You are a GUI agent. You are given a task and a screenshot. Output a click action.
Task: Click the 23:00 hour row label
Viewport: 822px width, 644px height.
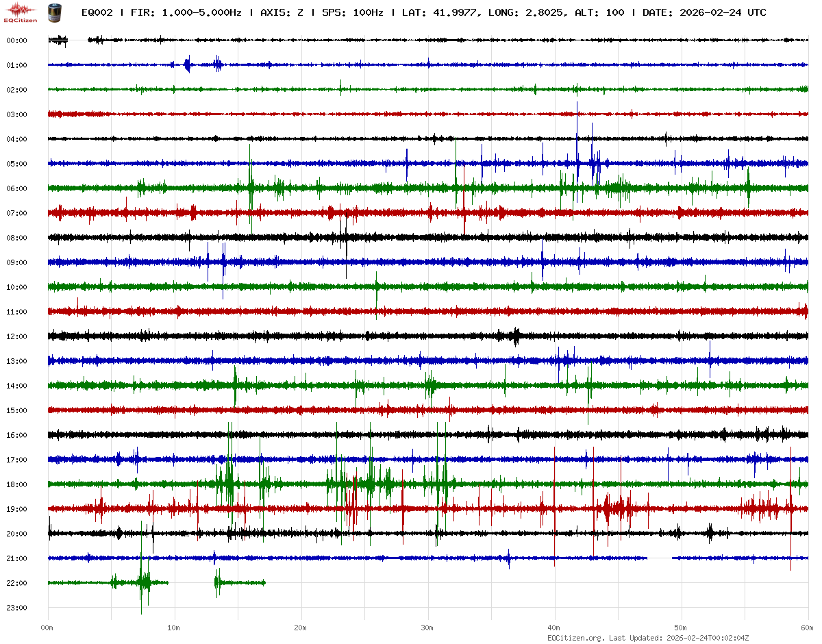[x=16, y=608]
